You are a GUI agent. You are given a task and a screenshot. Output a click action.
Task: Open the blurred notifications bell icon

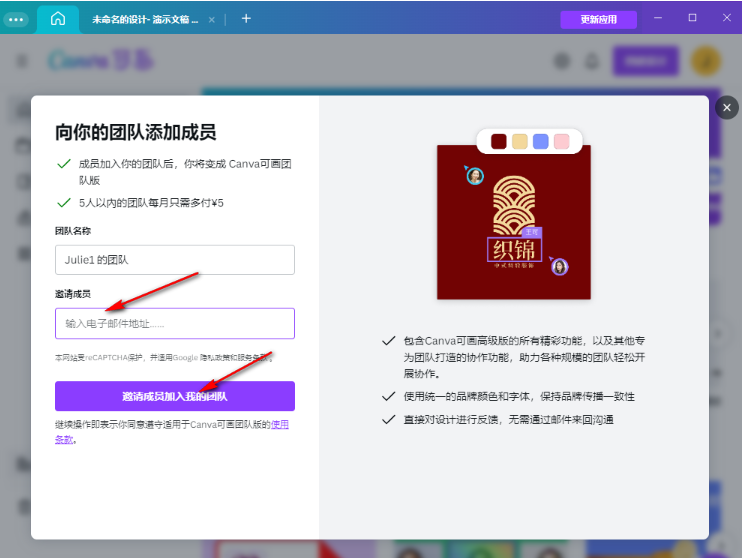(x=592, y=61)
